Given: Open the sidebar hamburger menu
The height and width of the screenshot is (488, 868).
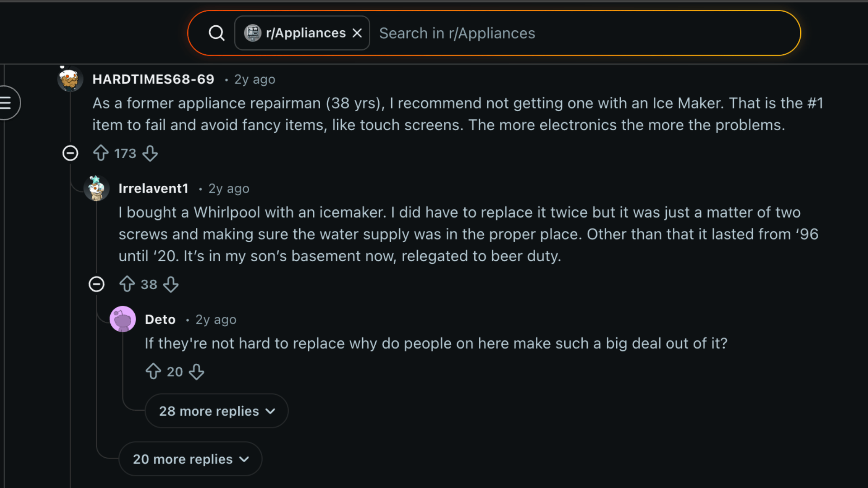Looking at the screenshot, I should point(6,103).
